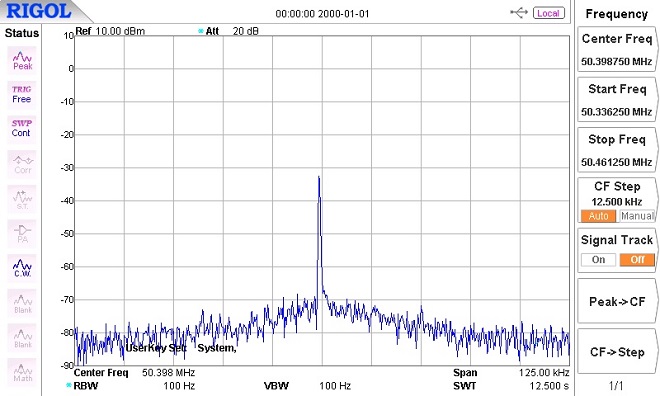Click the C.W. clear write trace icon
The image size is (660, 396).
(22, 268)
